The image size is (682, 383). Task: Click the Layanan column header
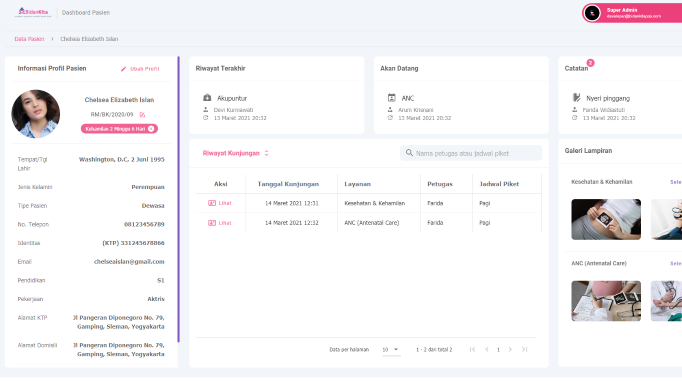click(358, 184)
